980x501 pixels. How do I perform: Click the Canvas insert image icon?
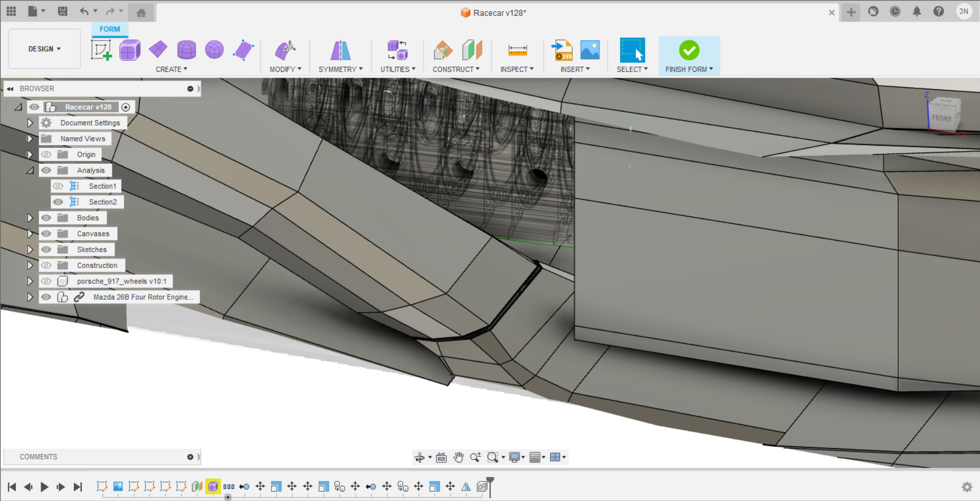pos(589,49)
